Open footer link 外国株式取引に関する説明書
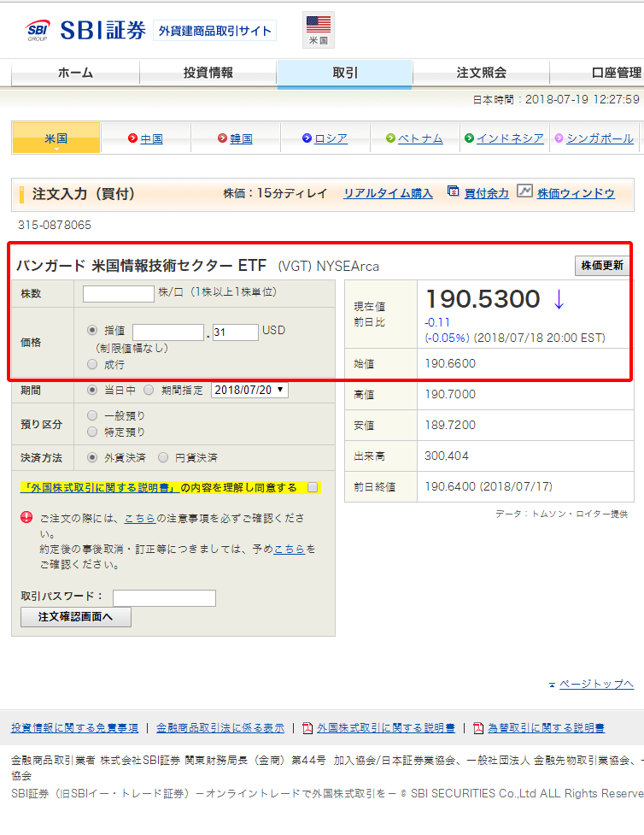 point(386,728)
